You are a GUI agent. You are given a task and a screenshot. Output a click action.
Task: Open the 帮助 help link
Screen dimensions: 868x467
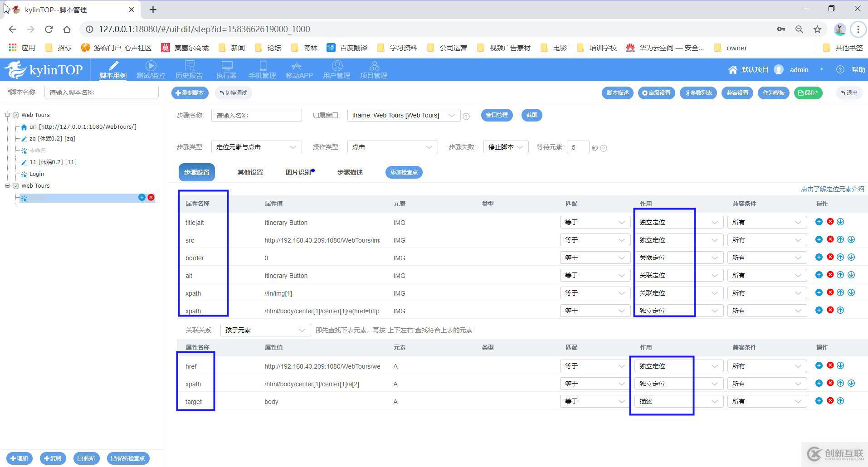point(851,69)
